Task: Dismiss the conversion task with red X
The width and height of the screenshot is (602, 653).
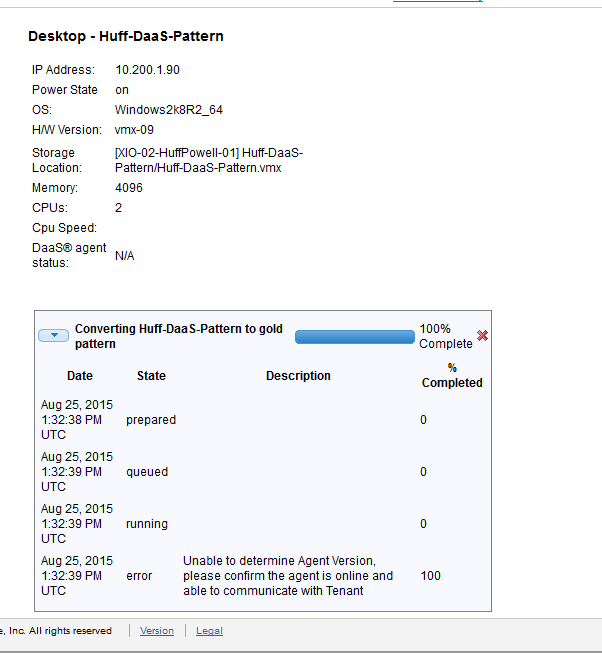Action: 483,336
